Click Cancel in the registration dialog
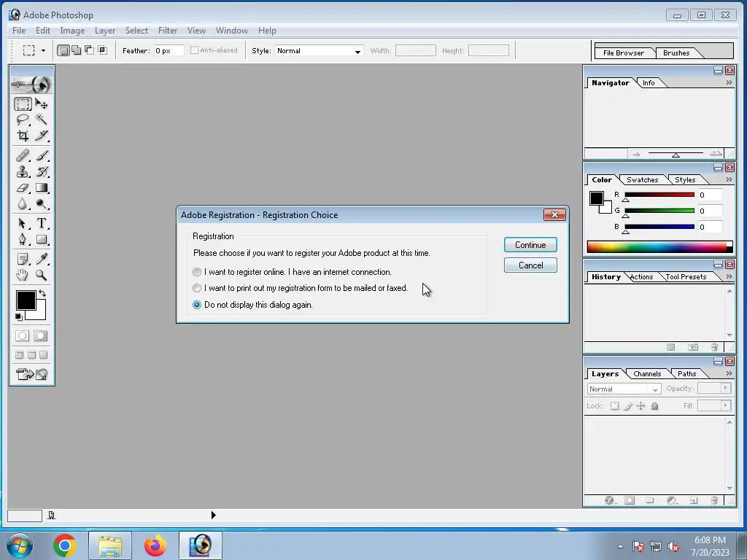This screenshot has height=560, width=747. point(530,265)
